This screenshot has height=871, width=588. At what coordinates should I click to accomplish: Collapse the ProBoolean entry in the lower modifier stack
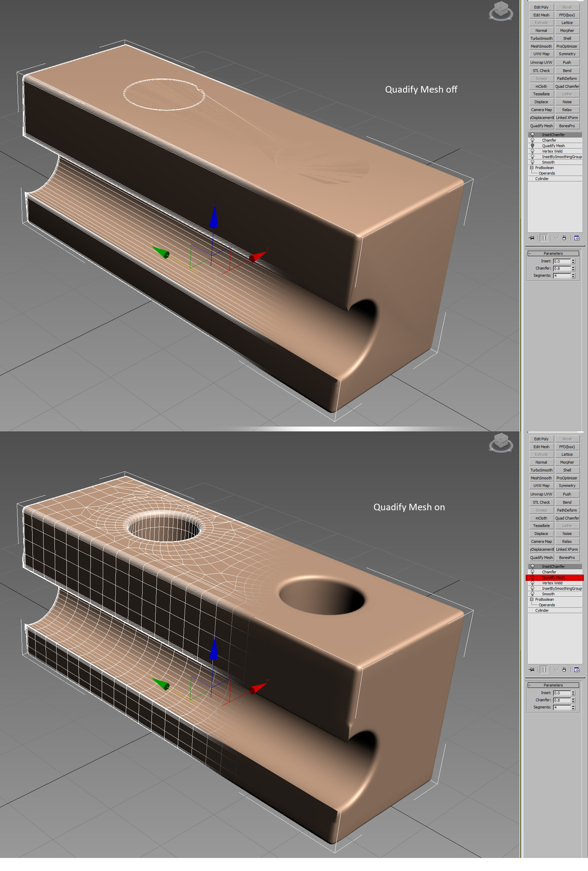531,600
